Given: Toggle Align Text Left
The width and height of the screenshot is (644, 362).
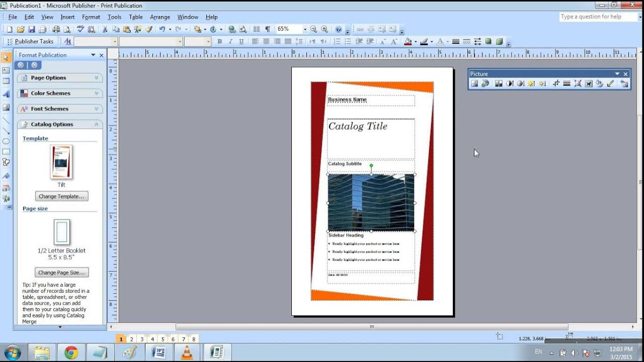Looking at the screenshot, I should (x=255, y=42).
